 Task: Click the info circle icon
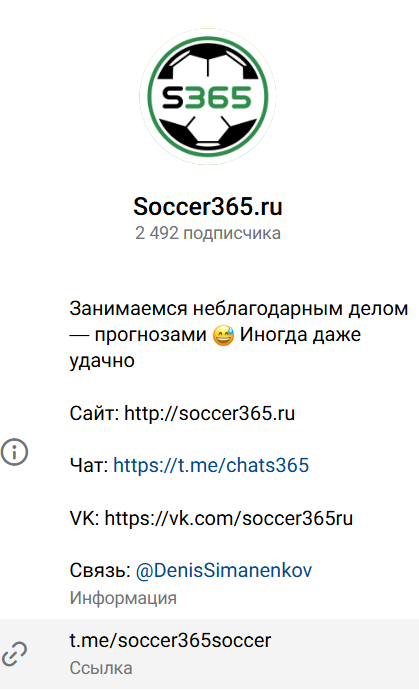coord(15,452)
